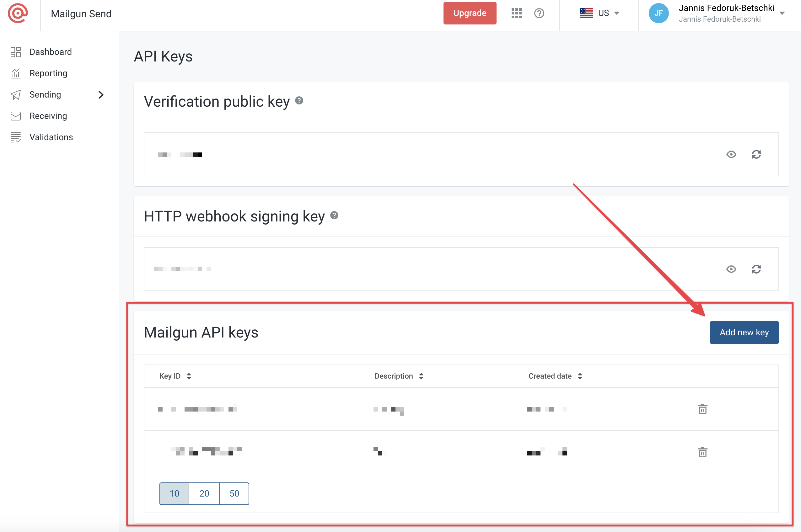Reveal the Verification public key value

click(731, 154)
